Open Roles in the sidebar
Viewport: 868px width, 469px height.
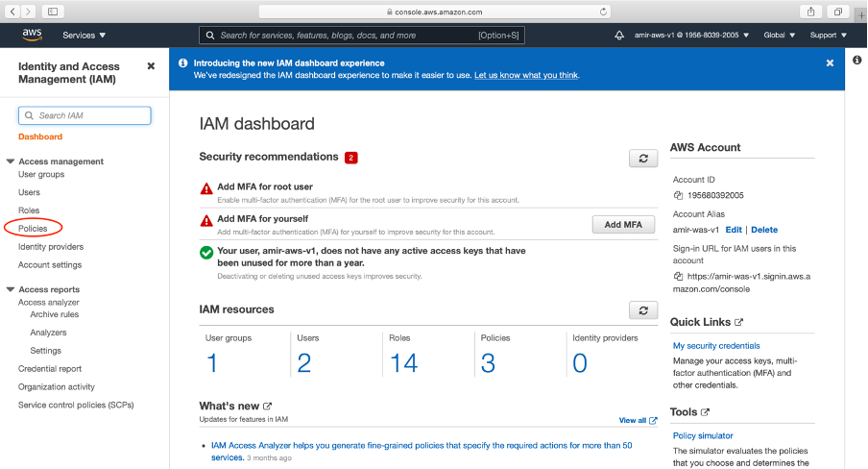(29, 210)
